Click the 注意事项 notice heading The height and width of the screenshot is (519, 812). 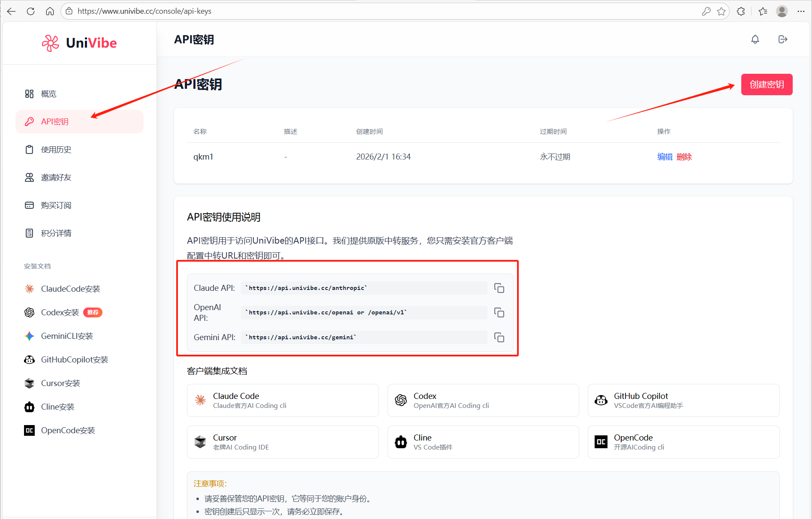pyautogui.click(x=210, y=484)
